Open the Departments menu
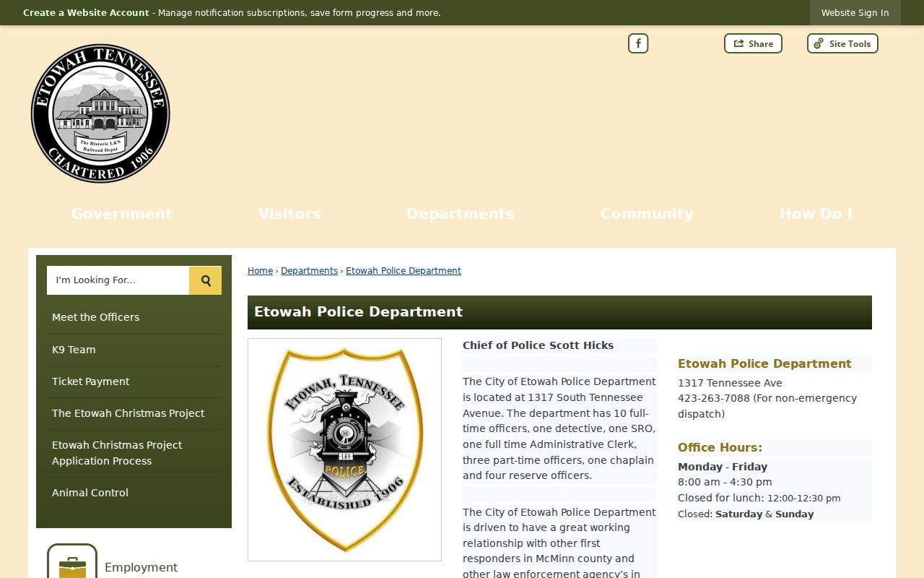Image resolution: width=924 pixels, height=578 pixels. pyautogui.click(x=461, y=214)
